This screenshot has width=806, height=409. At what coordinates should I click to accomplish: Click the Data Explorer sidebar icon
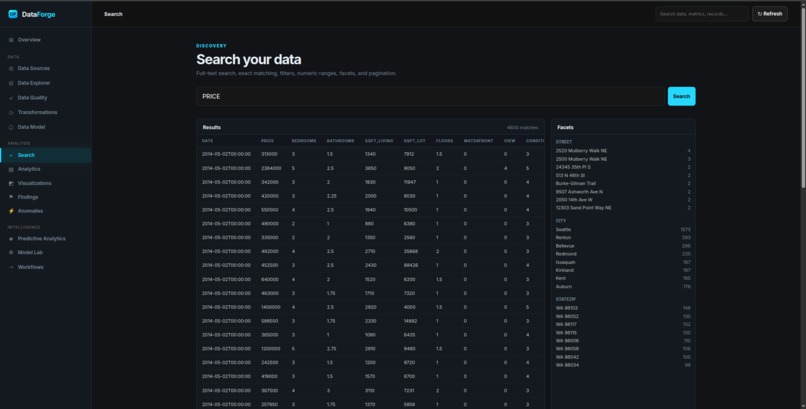11,83
